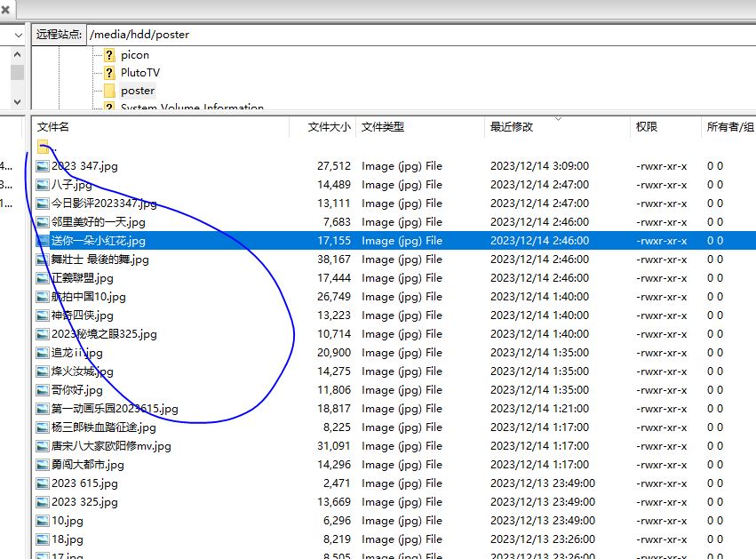Click the file icon of 追龙ii.jpg
The image size is (756, 559).
(43, 353)
